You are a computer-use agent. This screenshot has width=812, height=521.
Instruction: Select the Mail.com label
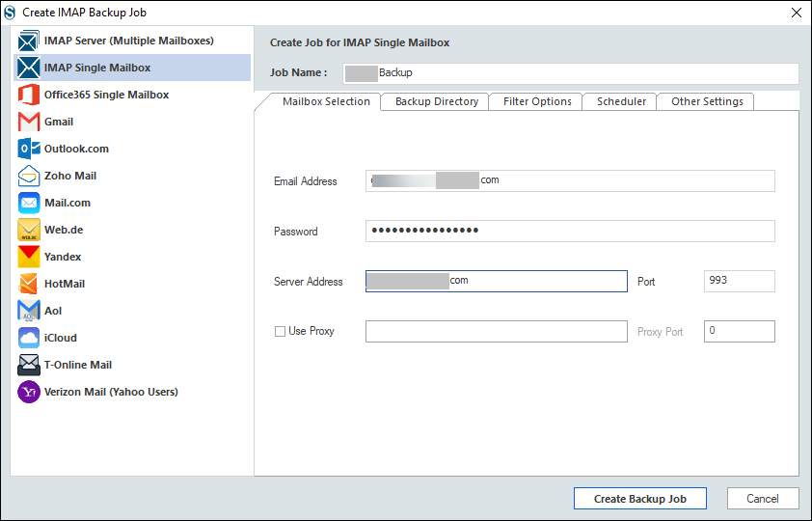[68, 203]
